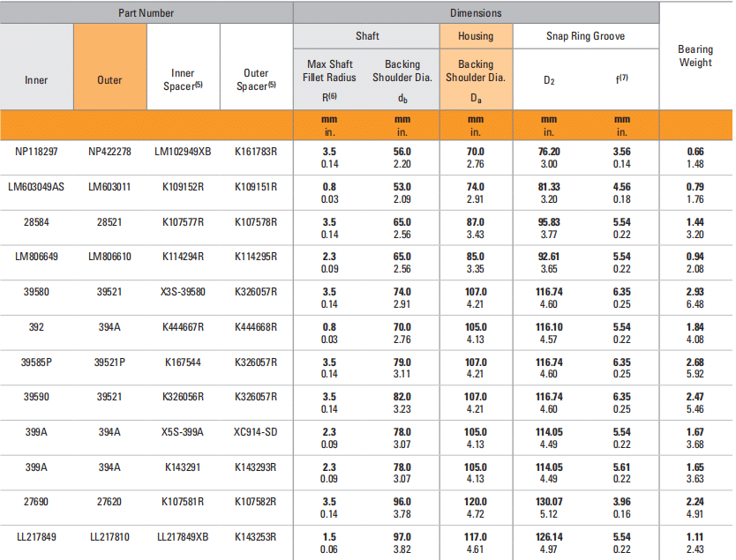Click the "Dimensions" group header
The width and height of the screenshot is (736, 560).
pos(476,13)
